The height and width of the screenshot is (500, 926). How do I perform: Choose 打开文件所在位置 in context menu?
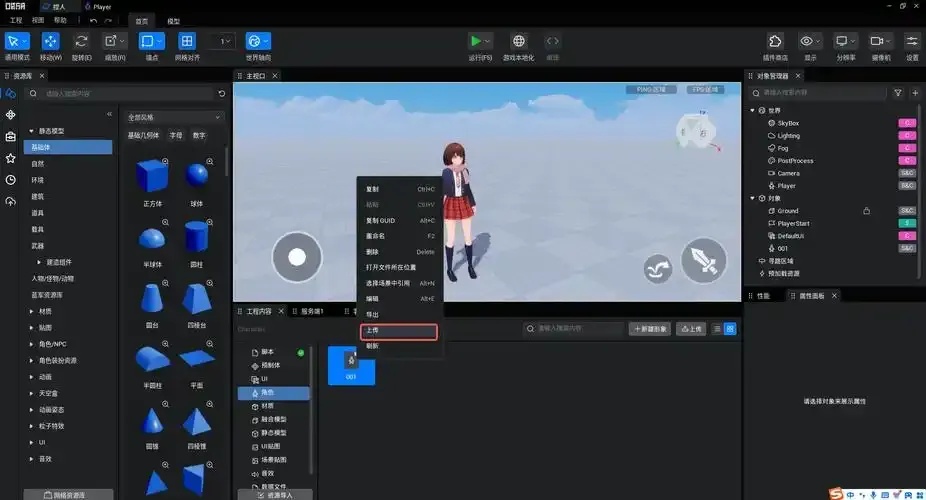point(399,267)
